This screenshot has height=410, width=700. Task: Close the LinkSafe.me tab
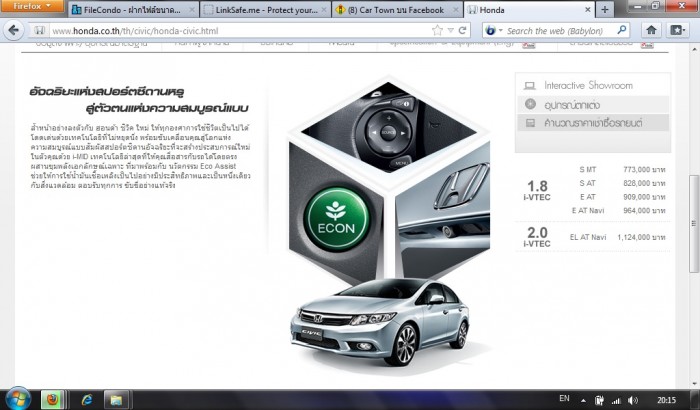click(x=324, y=9)
